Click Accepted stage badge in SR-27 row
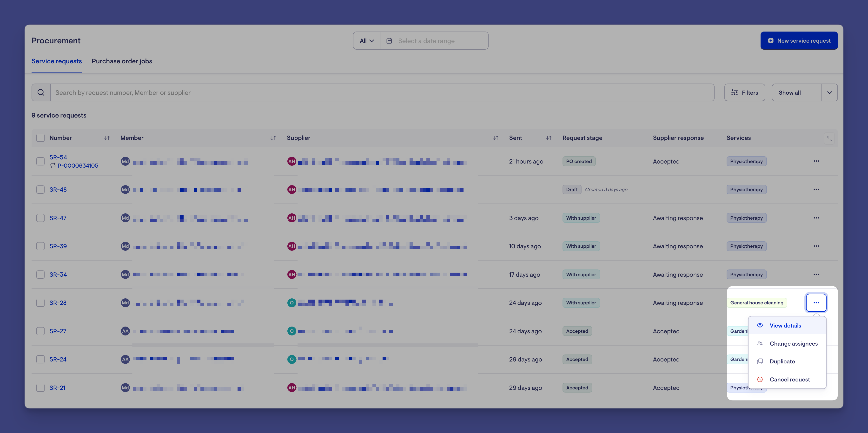This screenshot has width=868, height=433. click(x=577, y=331)
